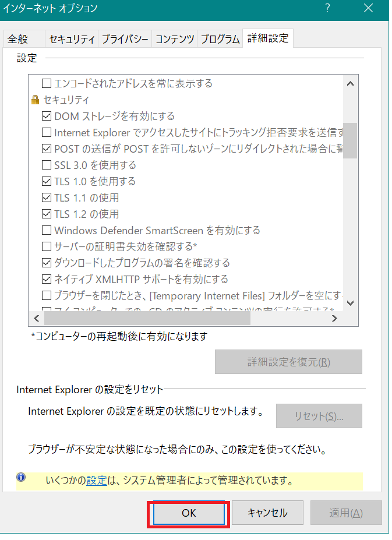
Task: Close the インターネット オプション dialog
Action: (x=368, y=8)
